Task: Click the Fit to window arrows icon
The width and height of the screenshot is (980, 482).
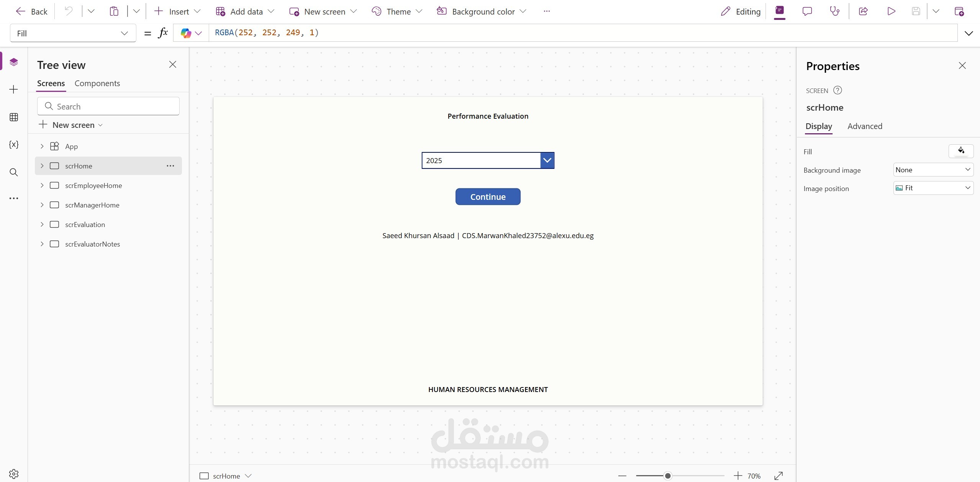Action: [779, 476]
